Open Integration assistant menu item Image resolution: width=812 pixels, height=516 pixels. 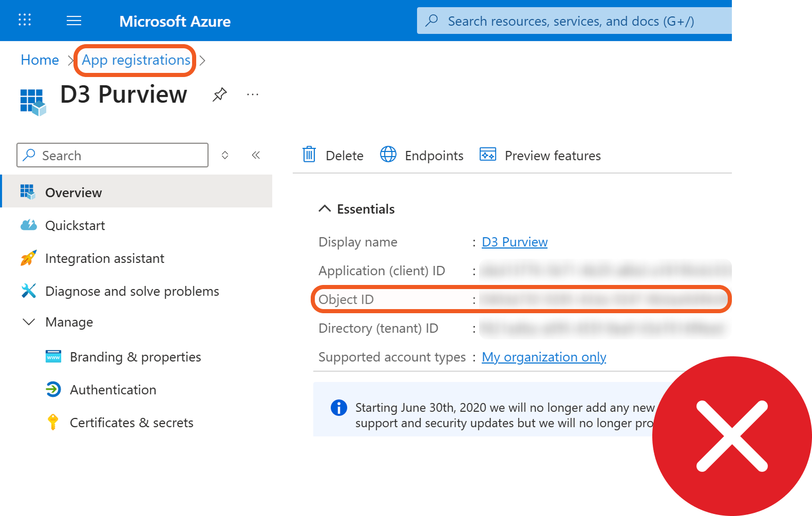pyautogui.click(x=105, y=258)
